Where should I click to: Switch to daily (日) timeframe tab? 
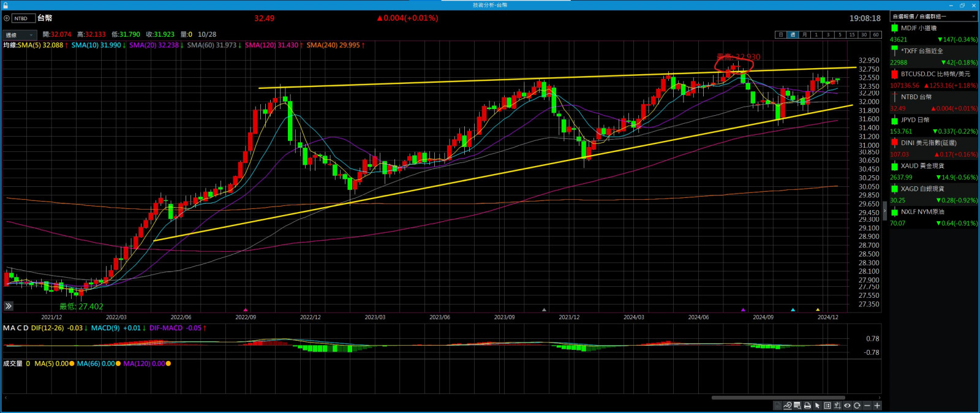[781, 35]
